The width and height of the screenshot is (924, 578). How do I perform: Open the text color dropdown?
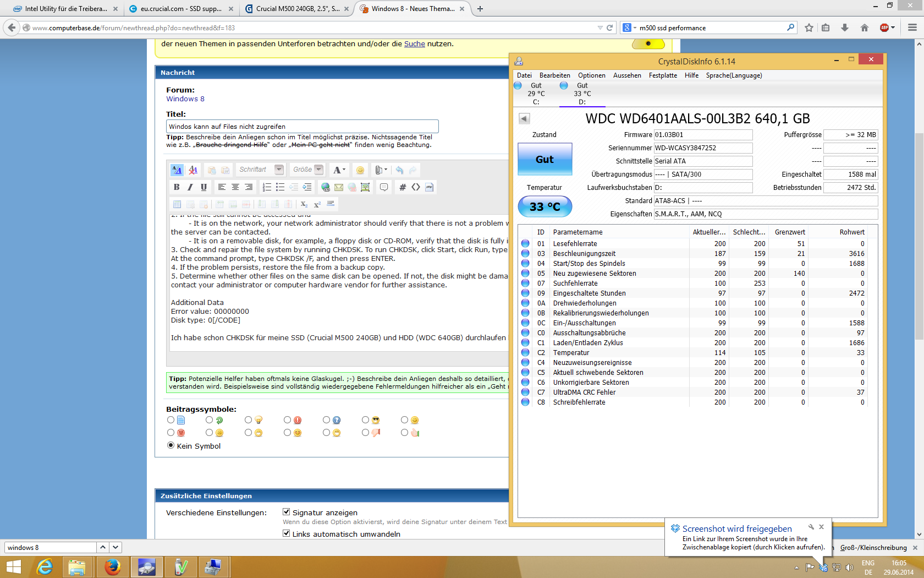tap(339, 170)
